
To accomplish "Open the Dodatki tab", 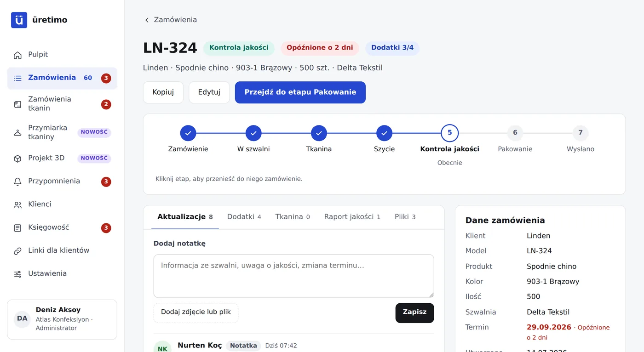I will (x=244, y=217).
